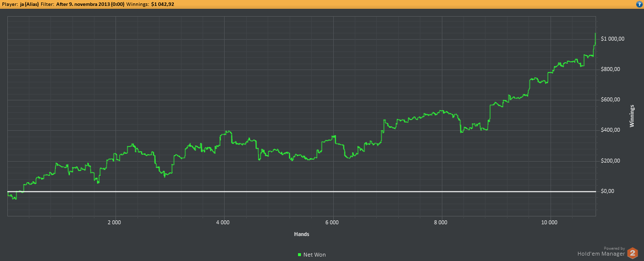The height and width of the screenshot is (261, 644).
Task: Click the 6 000 hands axis tick label
Action: (x=332, y=222)
